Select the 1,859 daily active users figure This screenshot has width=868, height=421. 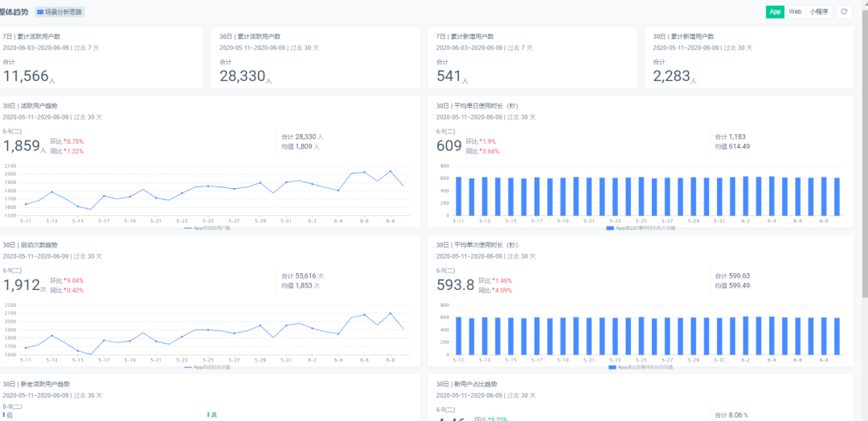point(22,146)
